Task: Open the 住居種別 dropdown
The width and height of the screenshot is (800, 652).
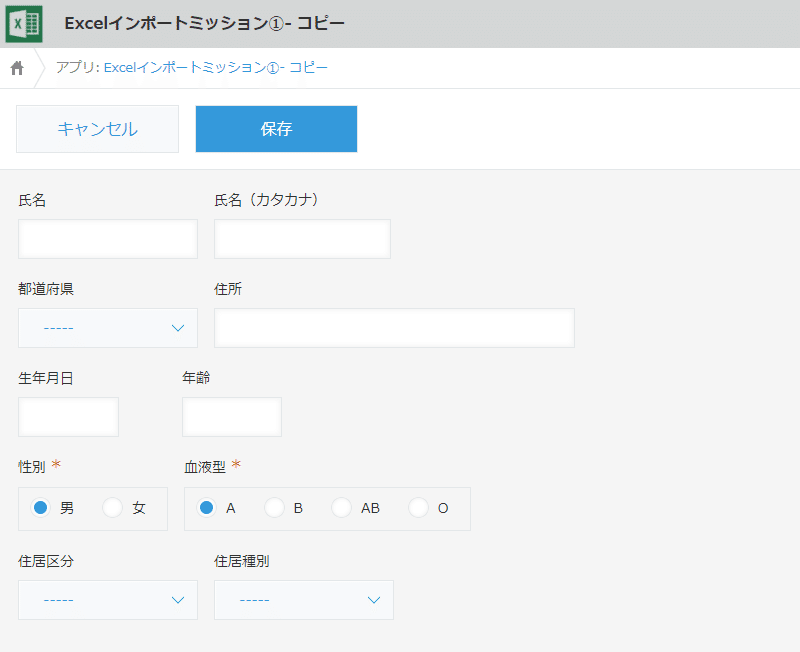Action: (303, 600)
